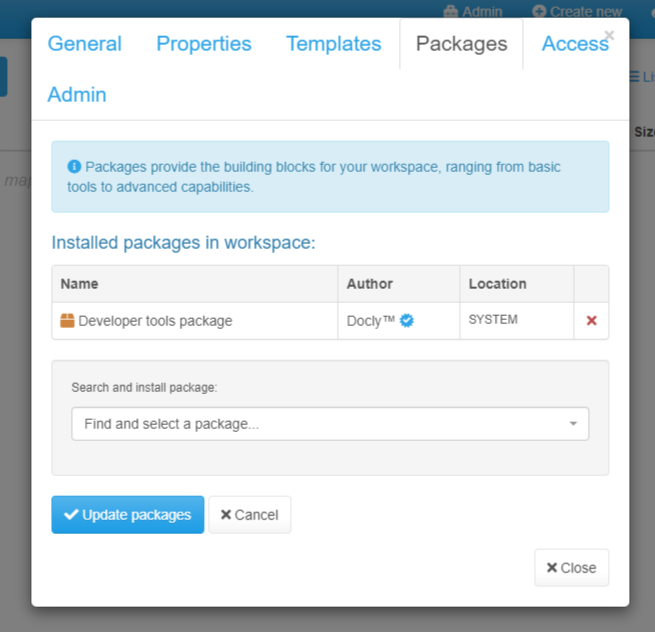Viewport: 655px width, 632px height.
Task: Switch to the General tab
Action: (85, 44)
